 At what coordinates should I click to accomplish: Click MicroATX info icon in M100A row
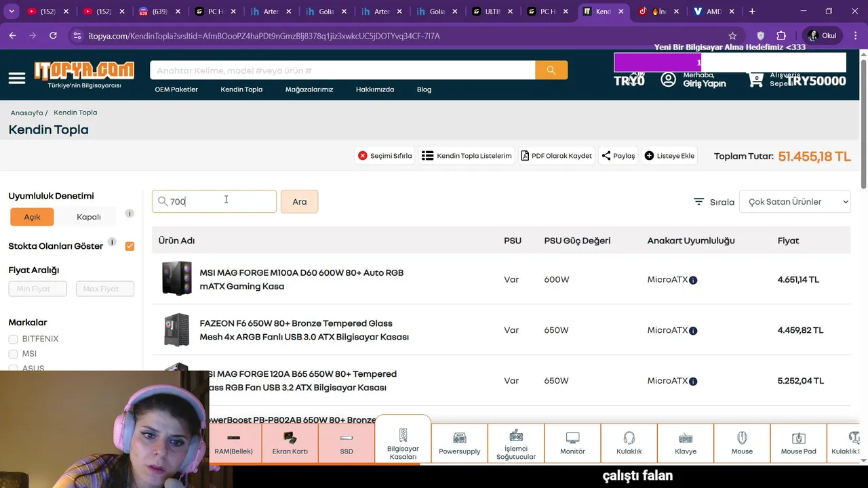click(x=693, y=280)
